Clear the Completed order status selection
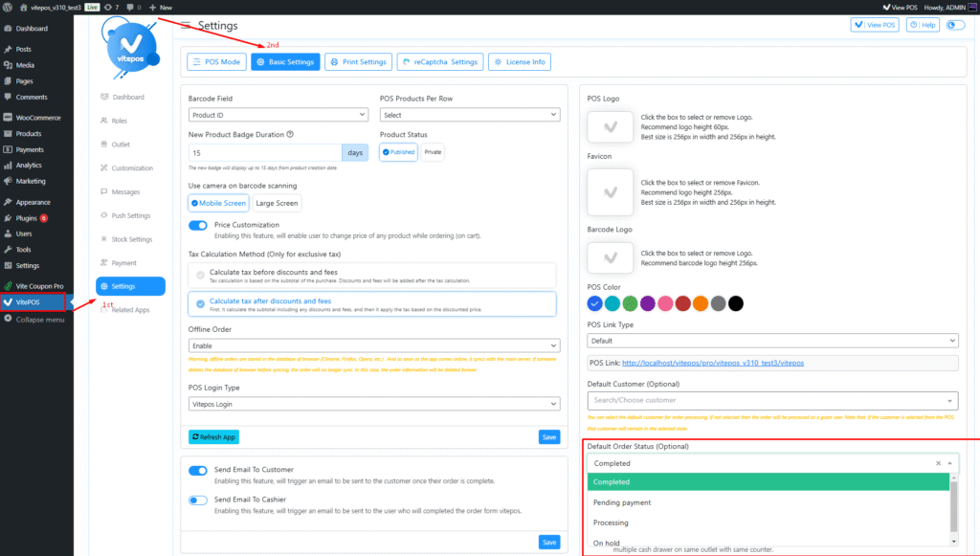 [938, 463]
